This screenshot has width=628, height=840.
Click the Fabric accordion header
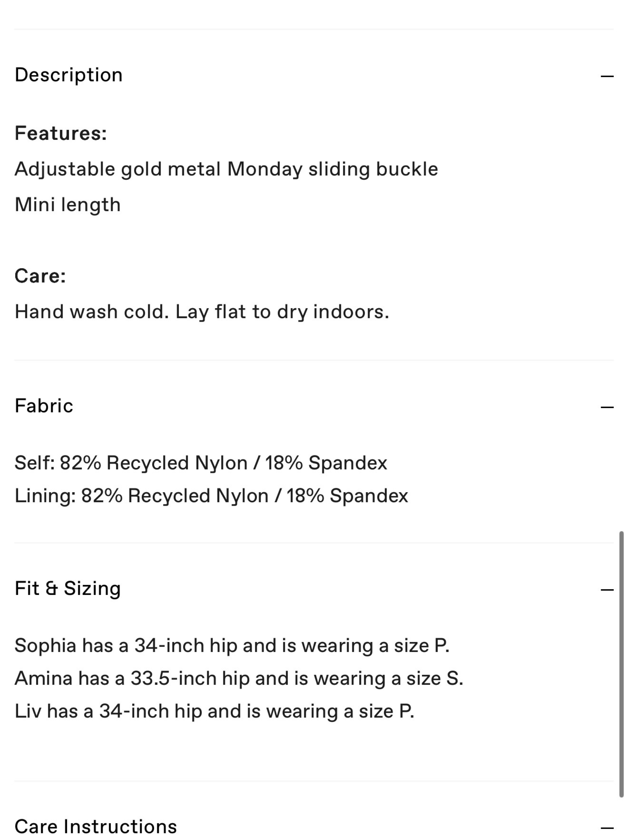(x=314, y=406)
